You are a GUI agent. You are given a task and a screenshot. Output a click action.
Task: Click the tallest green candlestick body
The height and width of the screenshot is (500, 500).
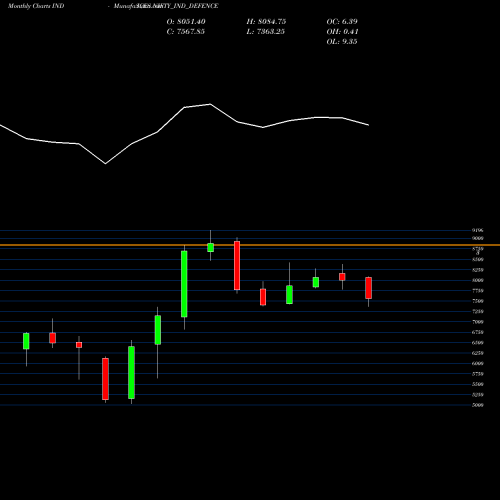coord(184,284)
